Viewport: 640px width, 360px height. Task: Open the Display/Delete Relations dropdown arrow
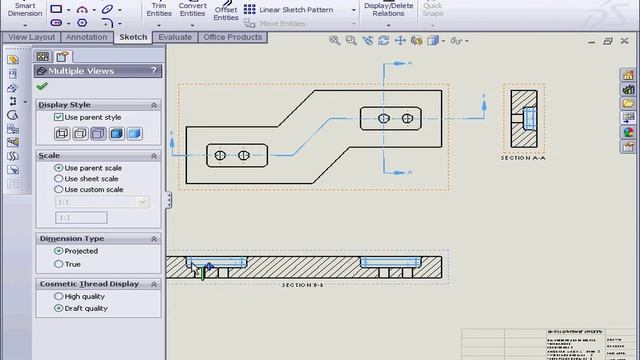tap(388, 25)
